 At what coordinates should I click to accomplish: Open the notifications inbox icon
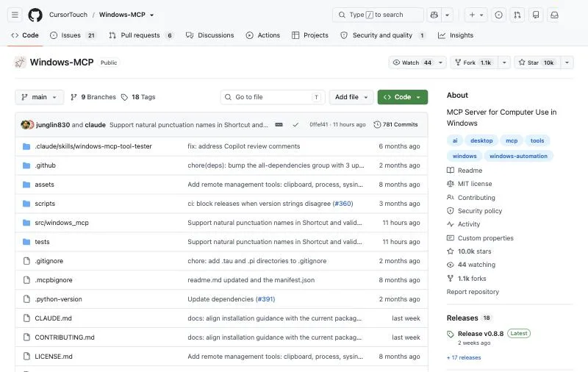click(554, 15)
